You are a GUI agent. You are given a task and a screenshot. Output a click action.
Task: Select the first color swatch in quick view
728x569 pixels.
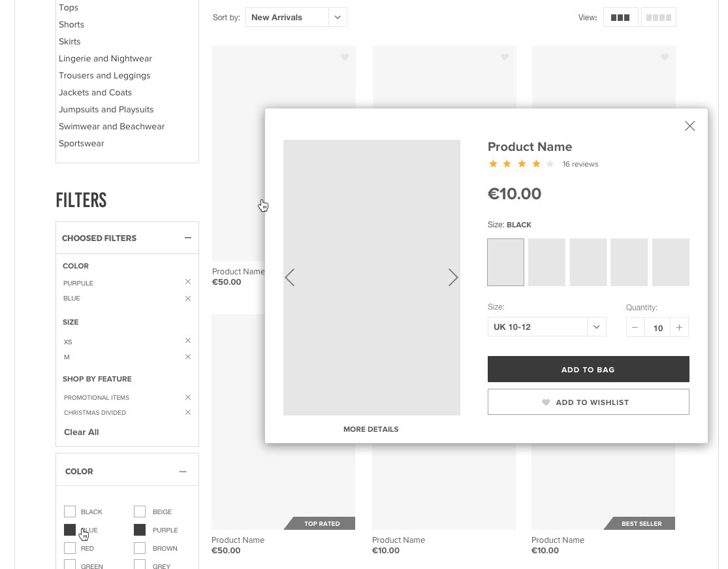pyautogui.click(x=505, y=263)
